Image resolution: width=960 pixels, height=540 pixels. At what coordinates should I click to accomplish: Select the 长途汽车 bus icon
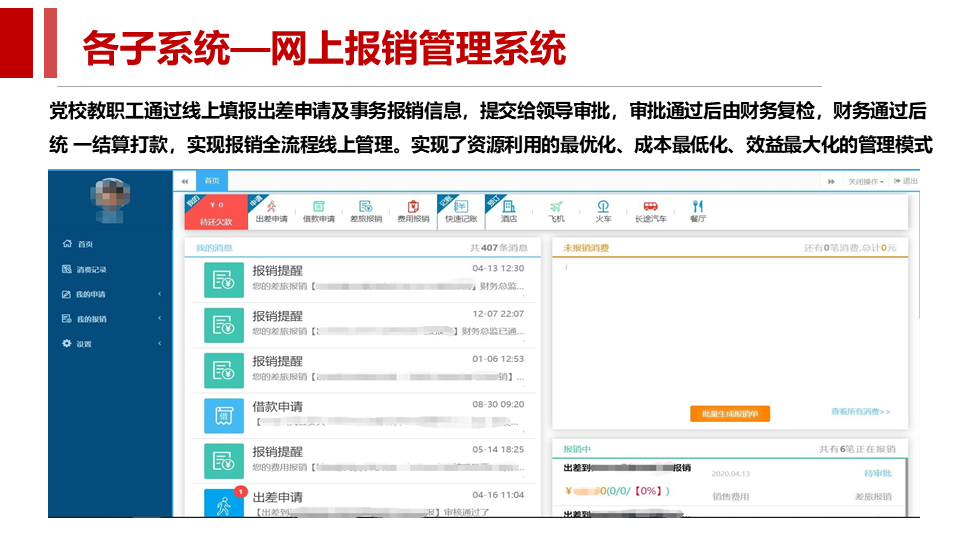(x=650, y=211)
